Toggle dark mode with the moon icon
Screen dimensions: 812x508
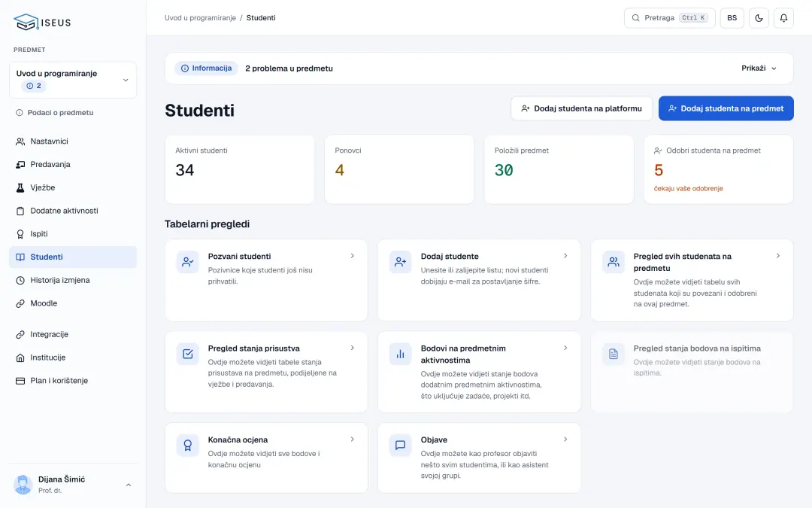(x=759, y=18)
